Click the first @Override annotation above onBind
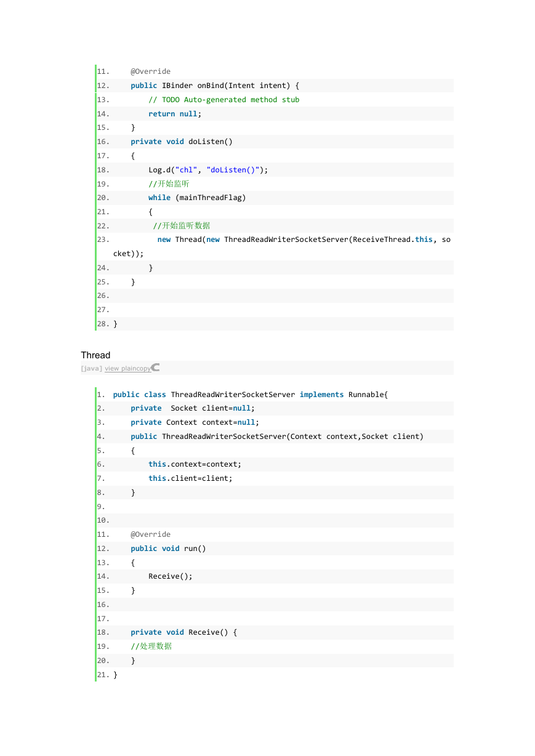Viewport: 535px width, 756px height. tap(150, 71)
